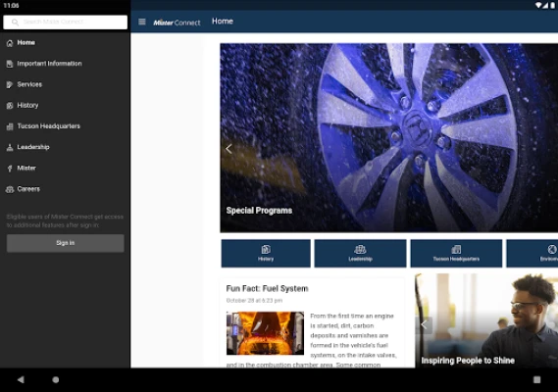Toggle the hamburger menu icon

[x=142, y=22]
